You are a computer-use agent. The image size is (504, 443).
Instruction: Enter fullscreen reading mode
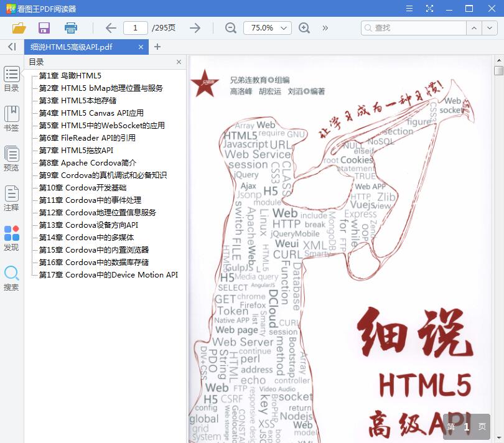[x=429, y=9]
